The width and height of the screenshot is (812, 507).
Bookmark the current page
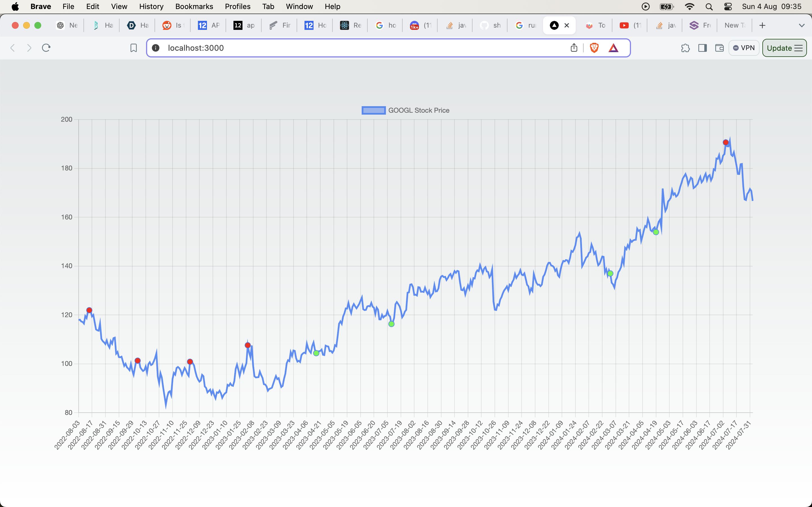tap(133, 48)
